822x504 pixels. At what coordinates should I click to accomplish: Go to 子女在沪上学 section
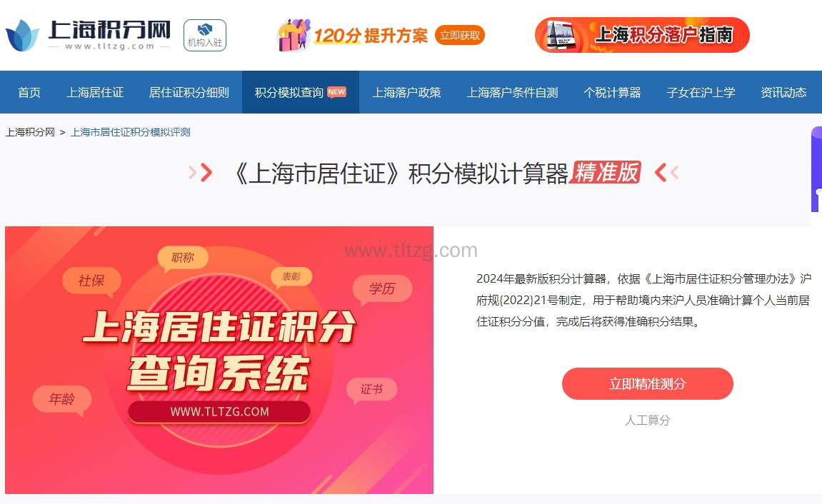701,92
